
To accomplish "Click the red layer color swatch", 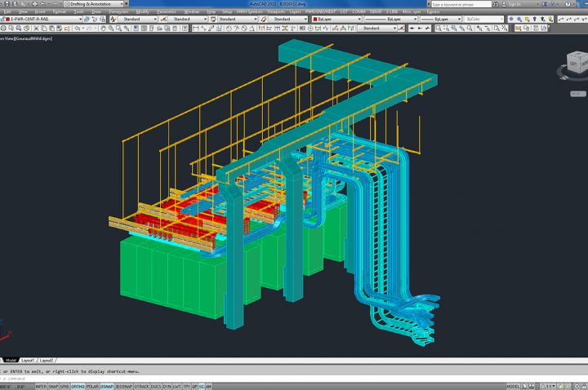I will (x=7, y=19).
